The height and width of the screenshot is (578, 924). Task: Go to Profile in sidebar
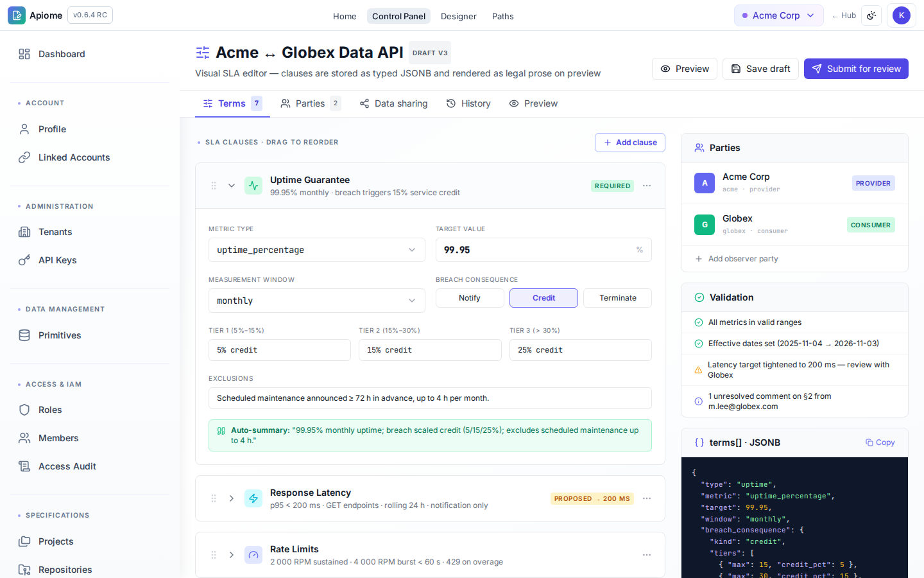tap(90, 129)
